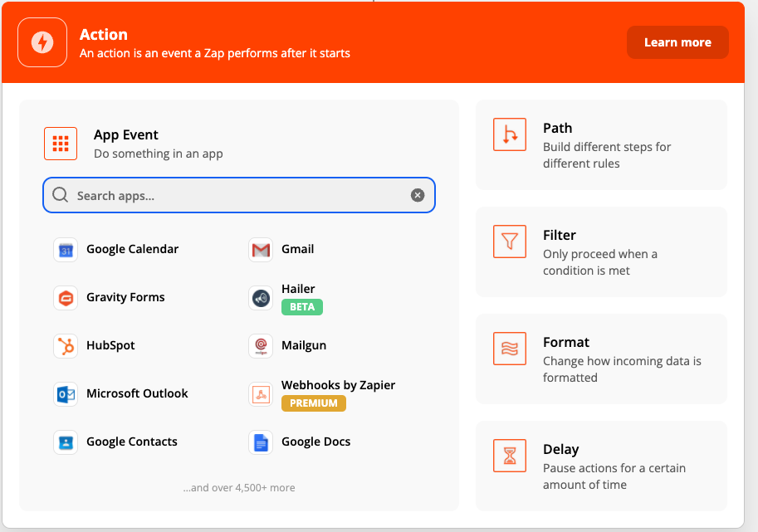This screenshot has height=532, width=758.
Task: Choose the Google Docs label
Action: tap(316, 442)
